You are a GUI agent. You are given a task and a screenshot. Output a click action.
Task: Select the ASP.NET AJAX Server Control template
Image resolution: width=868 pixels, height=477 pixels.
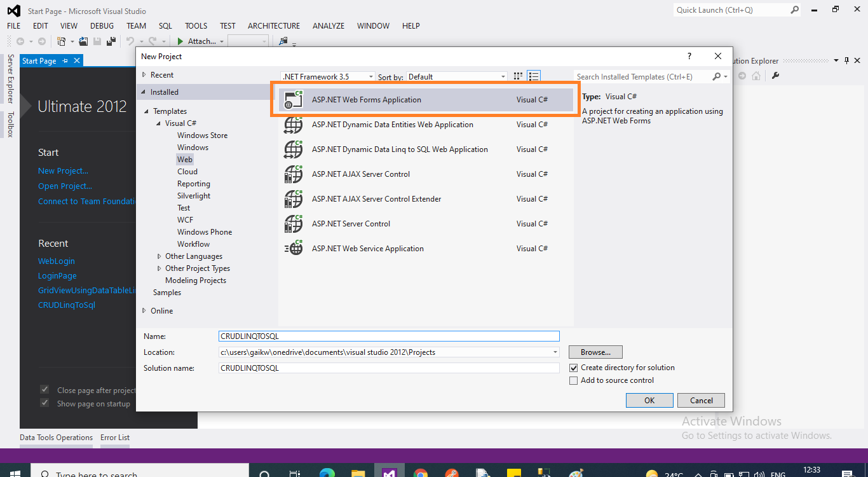tap(426, 174)
